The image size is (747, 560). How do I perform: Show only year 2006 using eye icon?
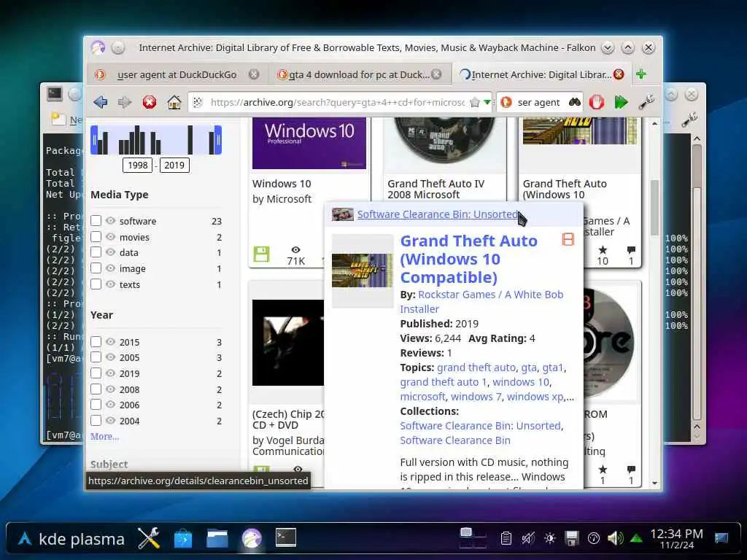111,405
